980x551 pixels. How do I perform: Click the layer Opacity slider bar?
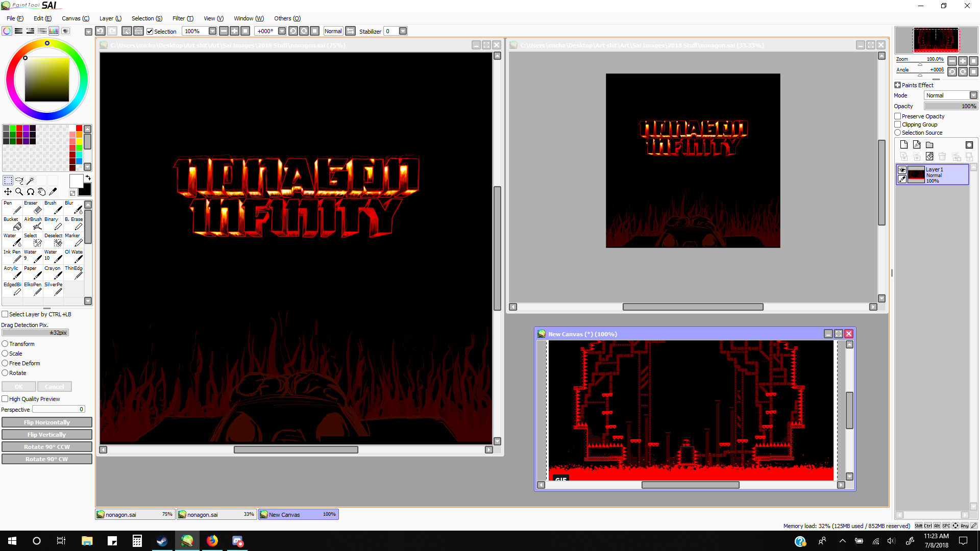(x=951, y=106)
